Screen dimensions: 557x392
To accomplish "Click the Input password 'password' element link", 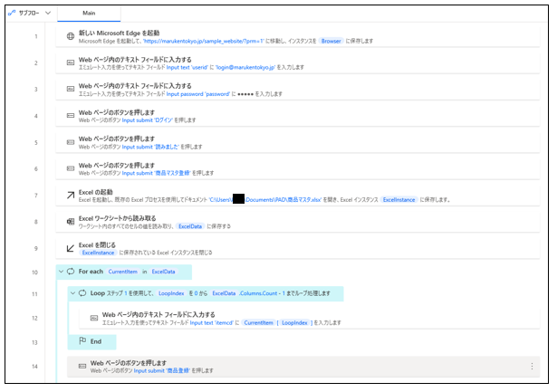I will pyautogui.click(x=198, y=94).
